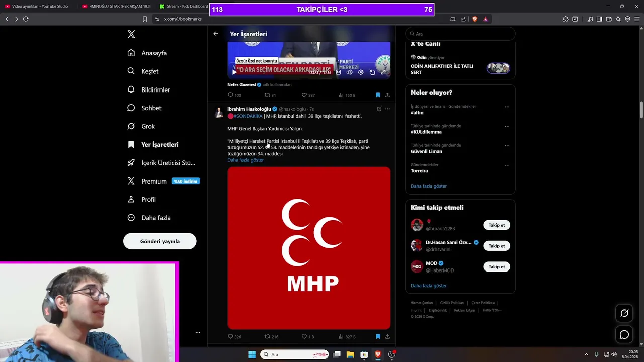The width and height of the screenshot is (644, 362).
Task: Open video settings gear
Action: tap(361, 72)
